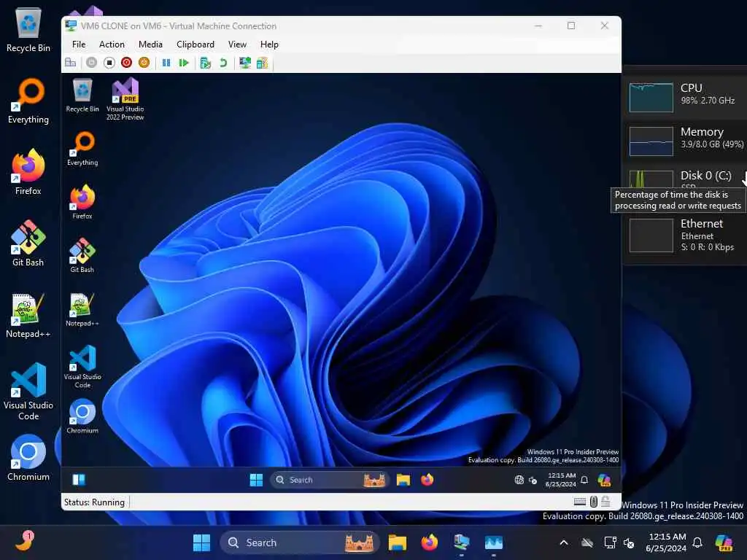The width and height of the screenshot is (747, 560).
Task: Click the Search box in the VM taskbar
Action: (x=330, y=480)
